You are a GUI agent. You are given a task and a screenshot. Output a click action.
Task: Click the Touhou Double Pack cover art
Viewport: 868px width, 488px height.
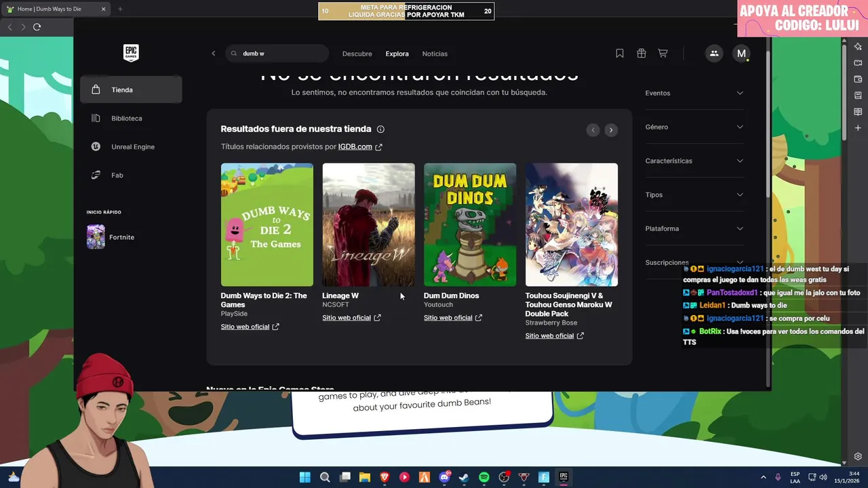click(572, 224)
